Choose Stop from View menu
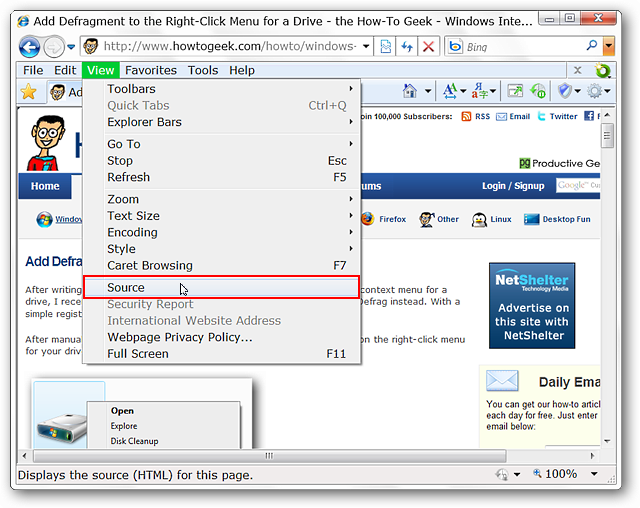The image size is (640, 508). [x=222, y=161]
